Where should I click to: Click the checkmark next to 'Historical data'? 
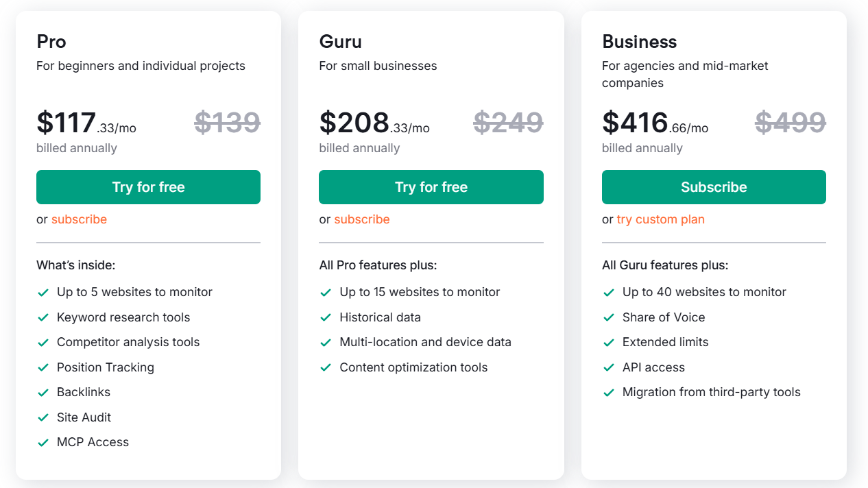click(x=326, y=317)
